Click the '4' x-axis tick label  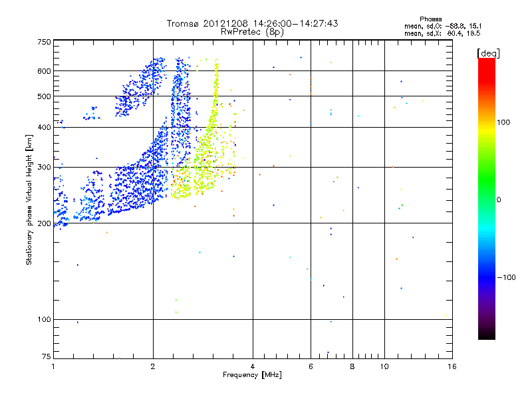click(x=253, y=366)
